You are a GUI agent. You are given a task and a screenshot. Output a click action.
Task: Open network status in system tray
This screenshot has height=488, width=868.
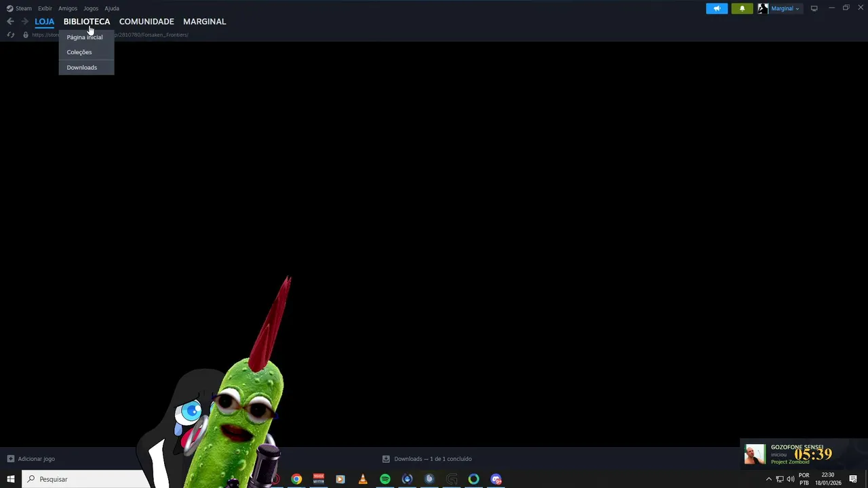point(780,479)
